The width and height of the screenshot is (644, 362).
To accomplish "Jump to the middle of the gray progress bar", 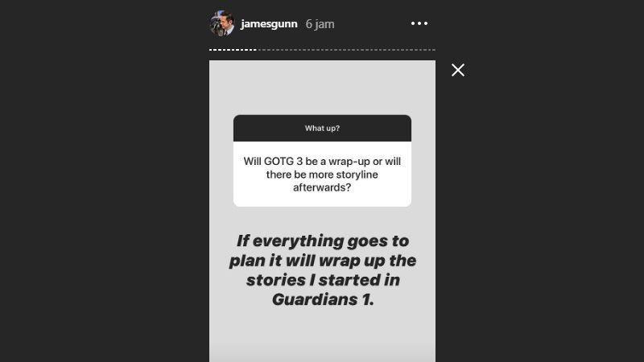I will pos(346,50).
